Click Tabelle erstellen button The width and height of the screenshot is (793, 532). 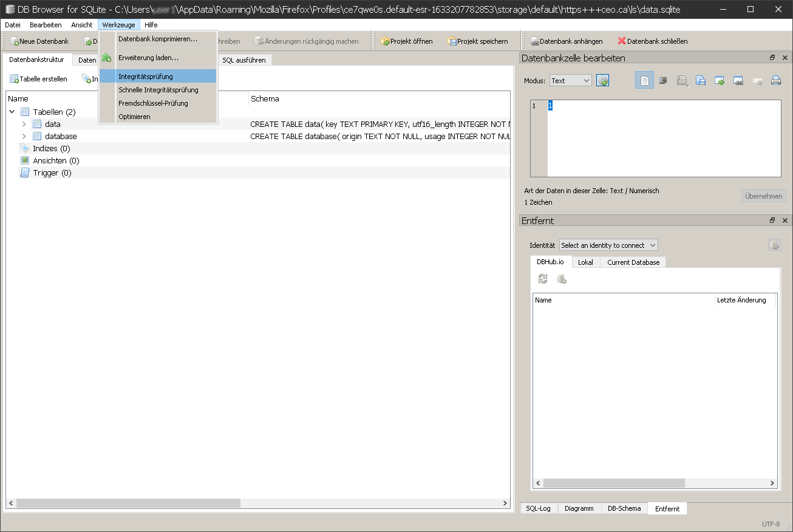pyautogui.click(x=39, y=79)
